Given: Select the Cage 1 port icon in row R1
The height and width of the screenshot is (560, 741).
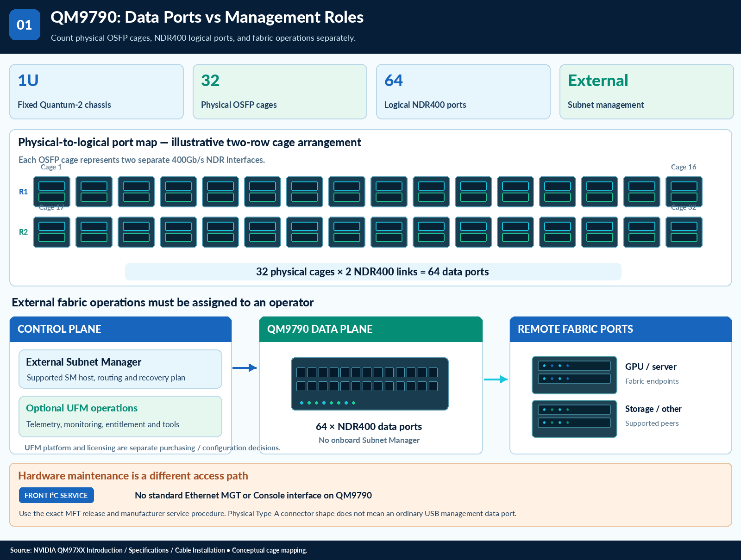Looking at the screenshot, I should 52,192.
